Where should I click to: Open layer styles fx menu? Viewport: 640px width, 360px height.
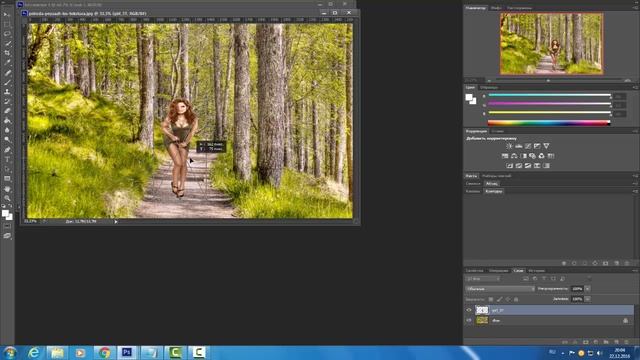click(575, 342)
